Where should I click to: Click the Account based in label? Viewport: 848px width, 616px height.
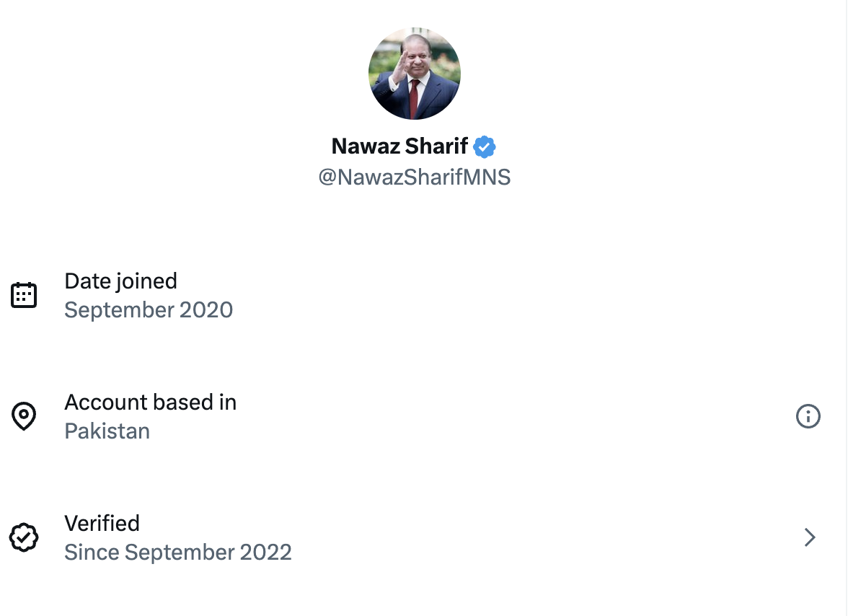coord(150,402)
